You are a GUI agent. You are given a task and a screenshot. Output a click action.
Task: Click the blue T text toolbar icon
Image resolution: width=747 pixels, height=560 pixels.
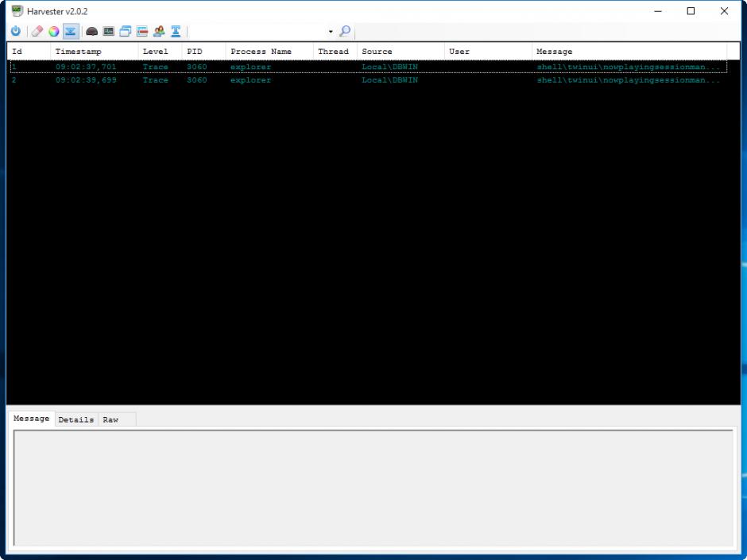[x=176, y=32]
